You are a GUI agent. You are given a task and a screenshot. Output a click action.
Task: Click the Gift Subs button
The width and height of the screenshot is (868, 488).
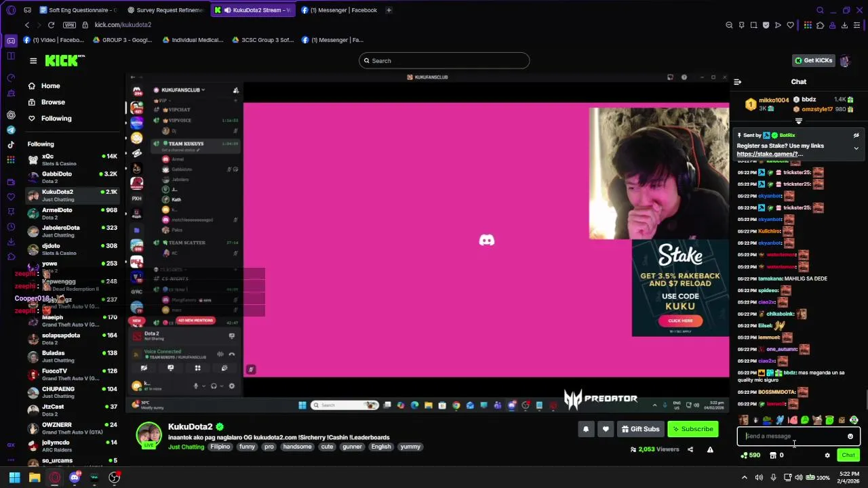(x=639, y=429)
